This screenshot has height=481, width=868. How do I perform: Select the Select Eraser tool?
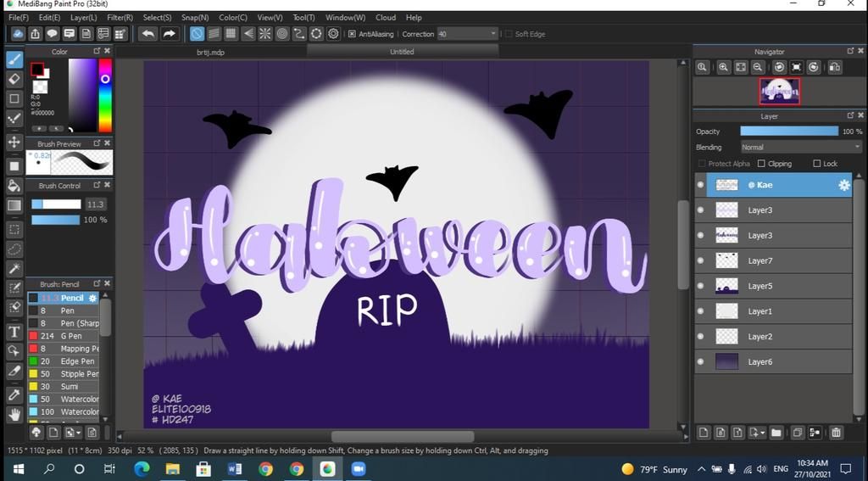tap(14, 308)
